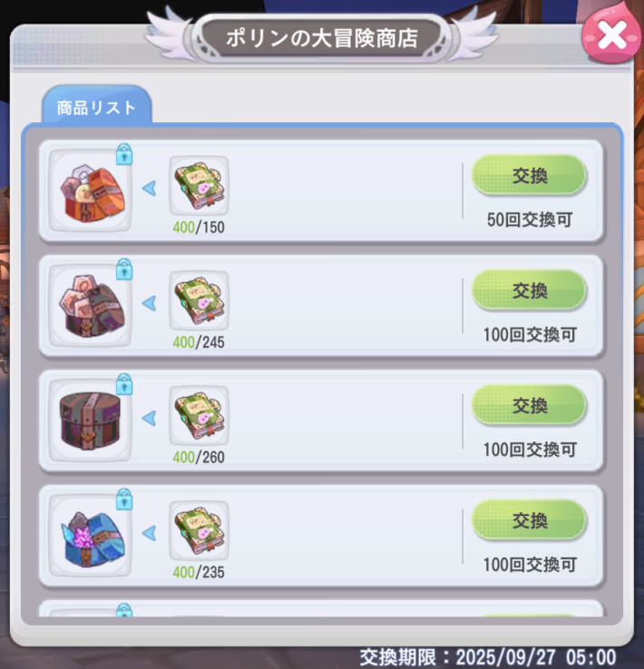Screen dimensions: 644x669
Task: Click the blue arrow in the first row
Action: 150,189
